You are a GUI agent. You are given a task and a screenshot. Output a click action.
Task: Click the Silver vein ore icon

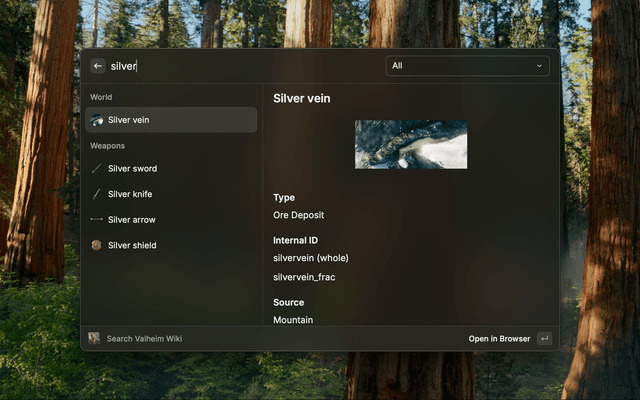pyautogui.click(x=96, y=120)
